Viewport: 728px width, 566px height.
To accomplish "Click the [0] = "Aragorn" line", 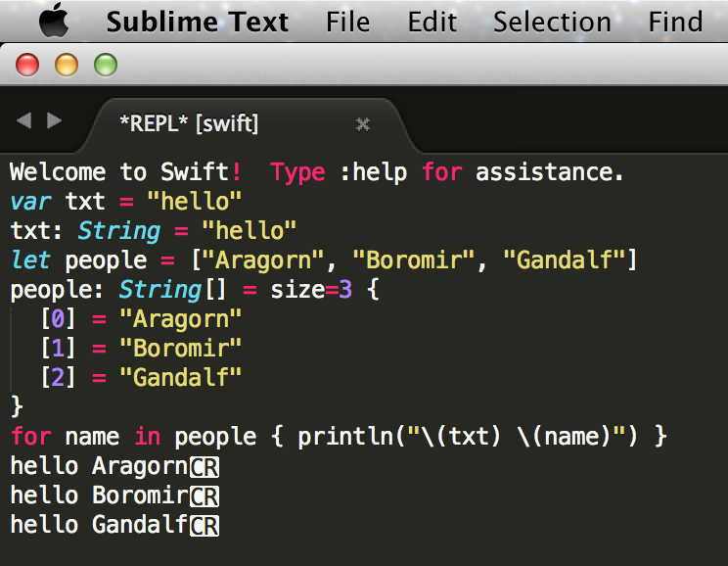I will pos(141,319).
